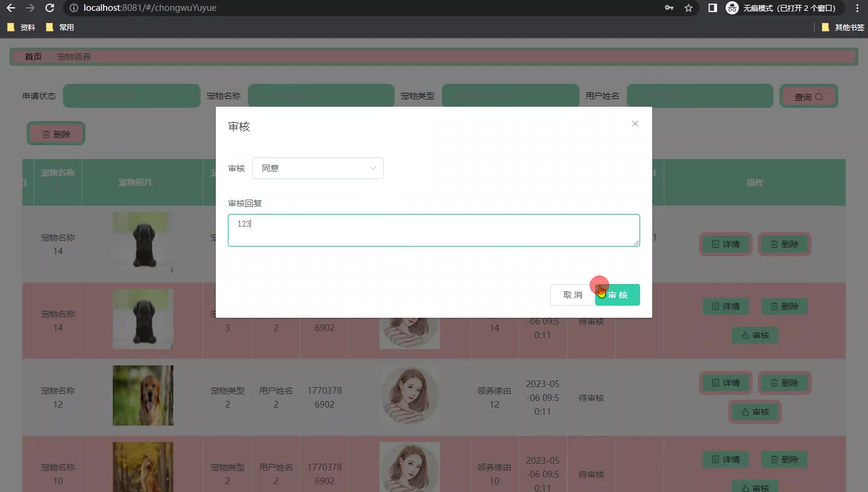Click the 用户姓名 2 cell in the 宠物名称 12 row
This screenshot has width=868, height=492.
[x=276, y=397]
